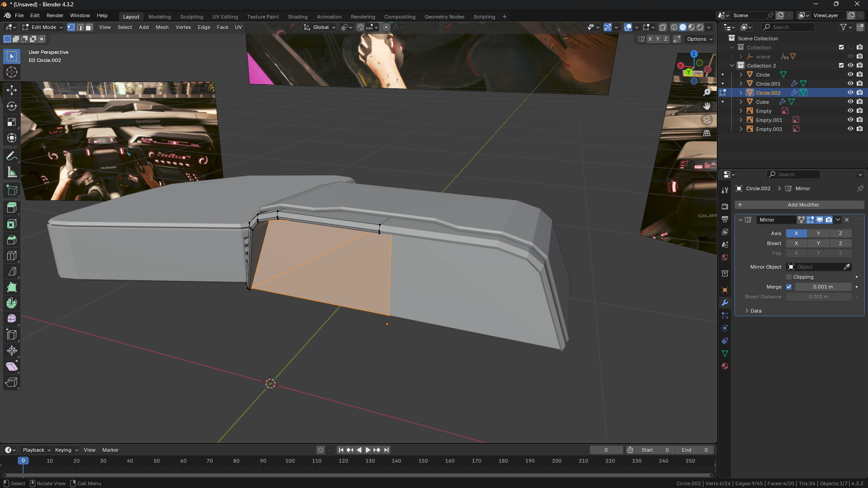The width and height of the screenshot is (868, 488).
Task: Switch to the Sculpting workspace tab
Action: click(x=191, y=17)
